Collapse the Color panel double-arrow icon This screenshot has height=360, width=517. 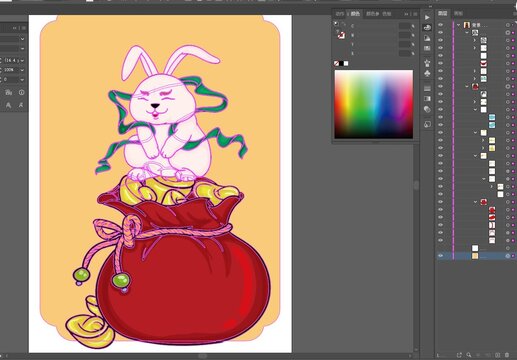click(x=406, y=14)
